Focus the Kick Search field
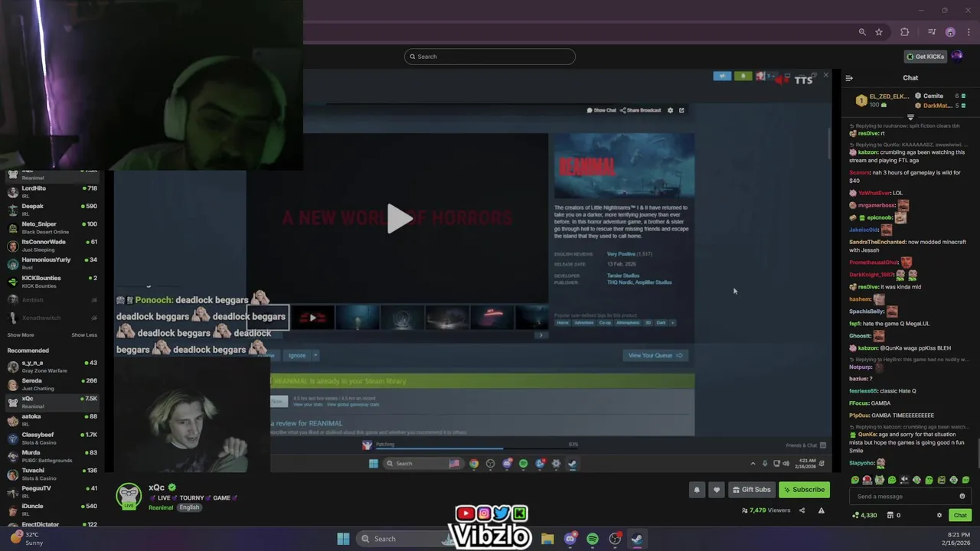Viewport: 980px width, 551px height. pos(490,57)
